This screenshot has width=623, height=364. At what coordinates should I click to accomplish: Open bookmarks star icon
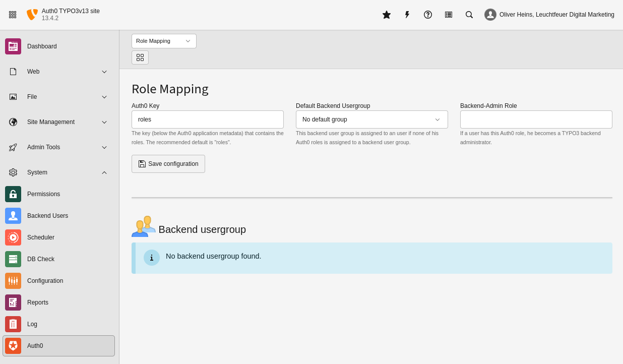pyautogui.click(x=387, y=15)
